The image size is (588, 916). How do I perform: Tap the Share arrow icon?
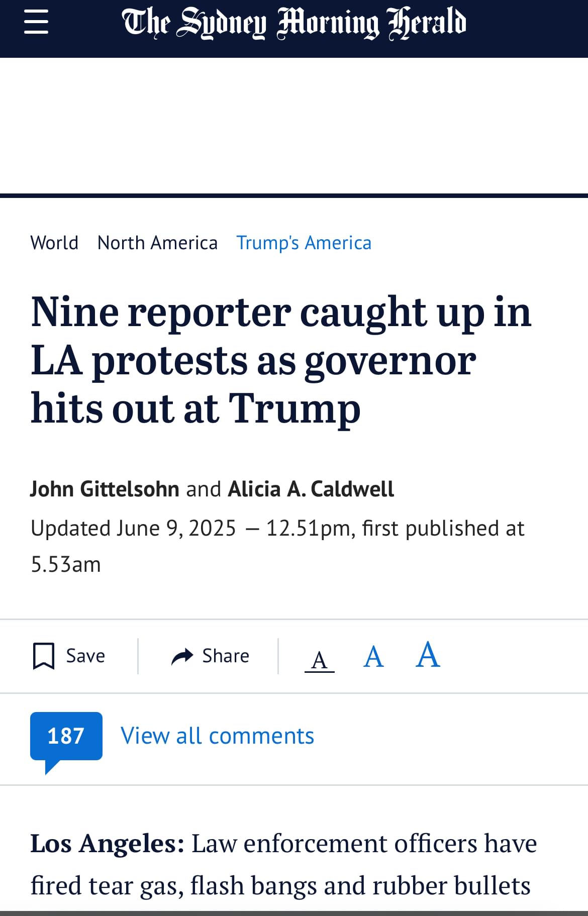tap(182, 656)
